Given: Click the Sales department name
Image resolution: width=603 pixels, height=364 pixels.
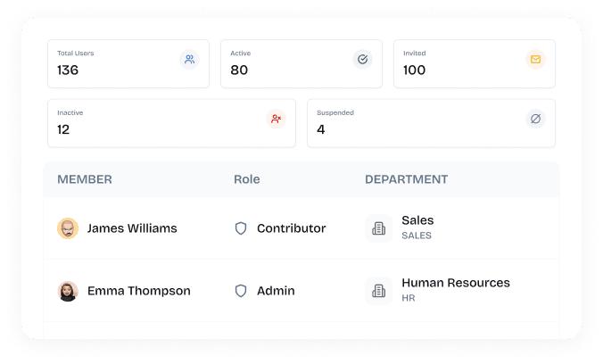Looking at the screenshot, I should (x=417, y=220).
